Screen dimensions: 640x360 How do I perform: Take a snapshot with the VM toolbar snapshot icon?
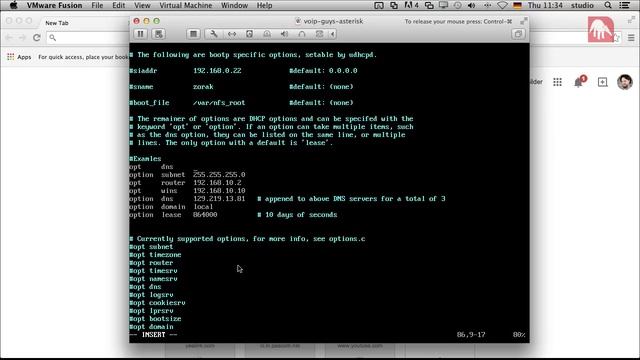tap(159, 34)
